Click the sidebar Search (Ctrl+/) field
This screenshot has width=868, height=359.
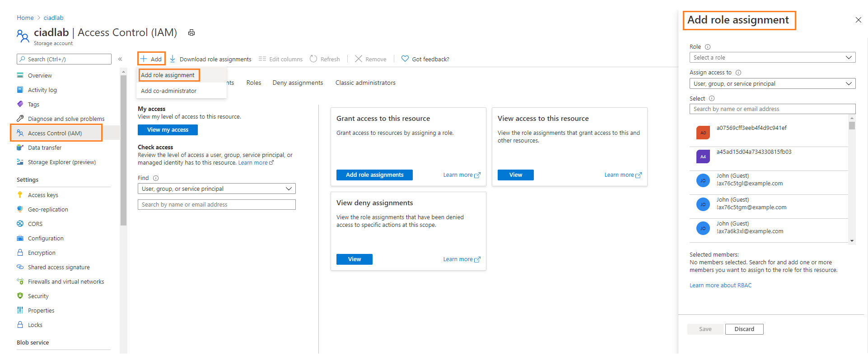(64, 59)
